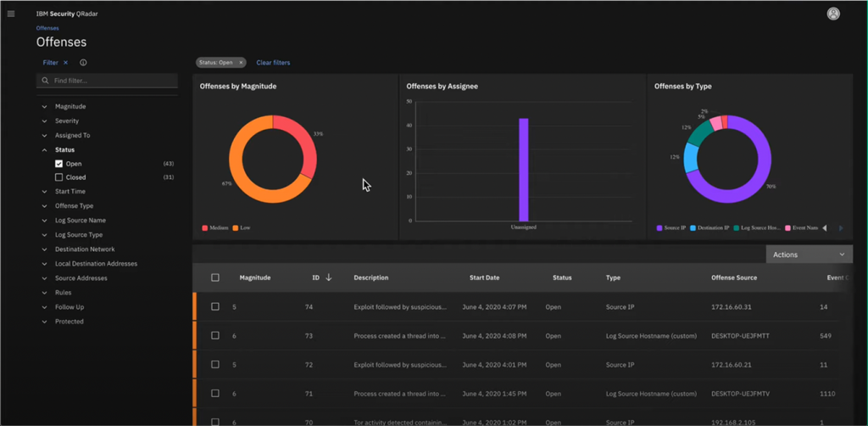The height and width of the screenshot is (426, 868).
Task: Click the Offenses breadcrumb link
Action: tap(47, 28)
